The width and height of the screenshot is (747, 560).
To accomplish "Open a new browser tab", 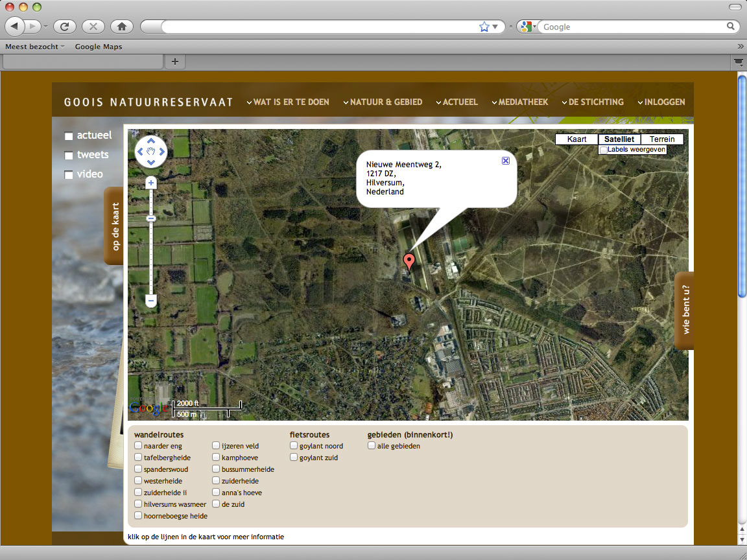I will [175, 62].
